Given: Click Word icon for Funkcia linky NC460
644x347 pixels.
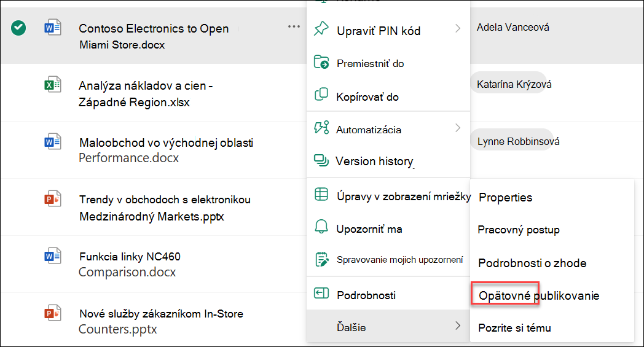Looking at the screenshot, I should click(53, 256).
